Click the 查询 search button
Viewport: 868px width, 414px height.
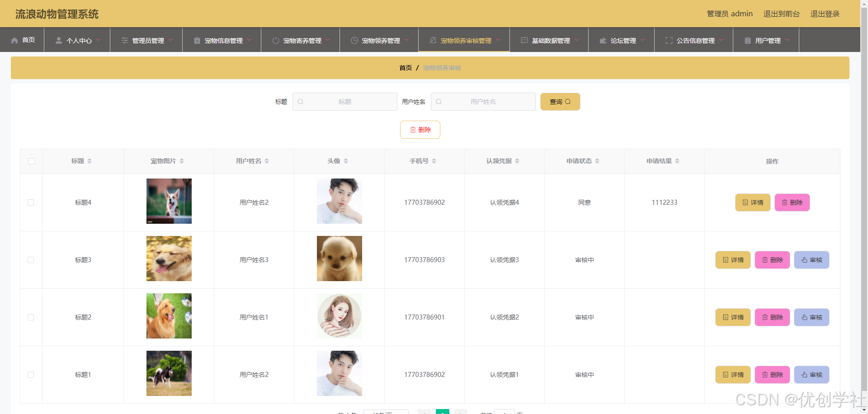(x=560, y=102)
